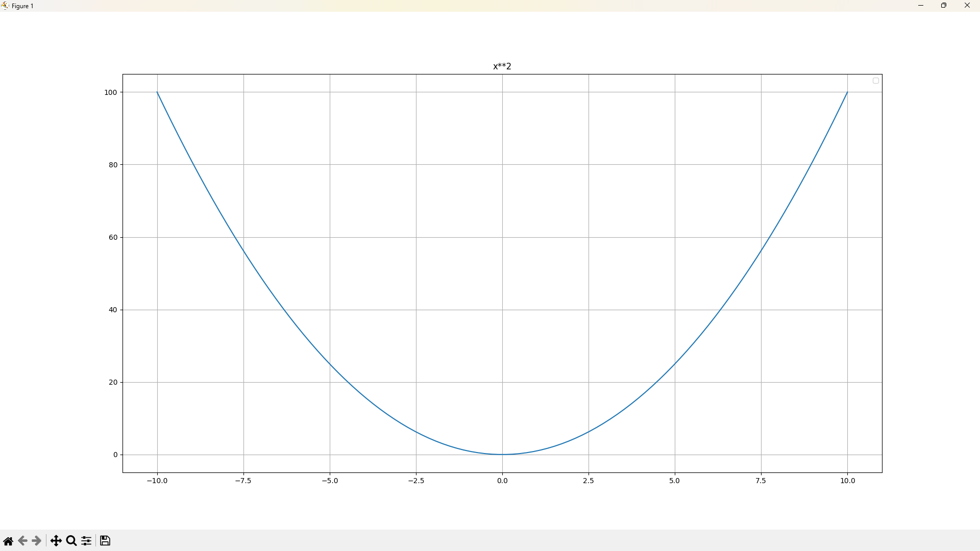The height and width of the screenshot is (551, 980).
Task: Click the x-axis tick label −10.0
Action: (157, 481)
